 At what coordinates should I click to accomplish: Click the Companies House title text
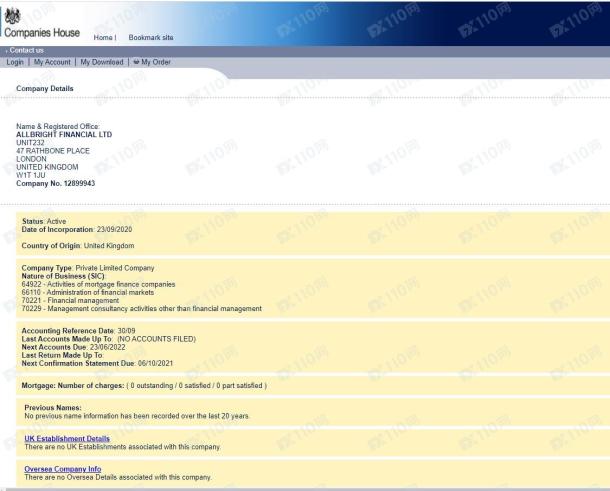pos(42,33)
